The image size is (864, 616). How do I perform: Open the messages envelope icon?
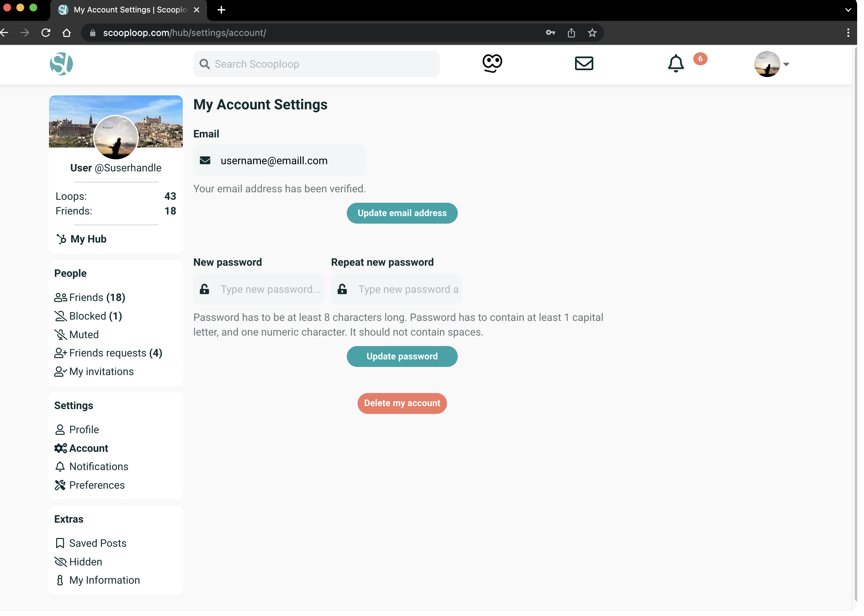pyautogui.click(x=584, y=63)
